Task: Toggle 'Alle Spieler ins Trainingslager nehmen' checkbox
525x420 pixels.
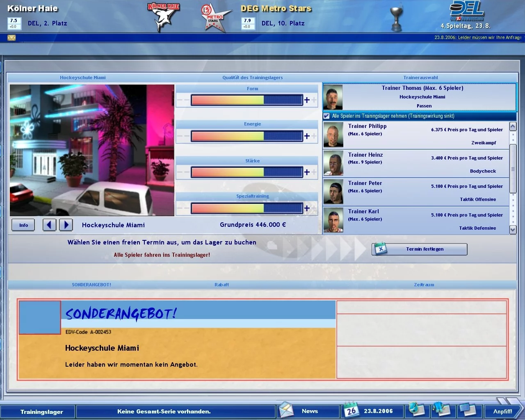Action: [326, 116]
